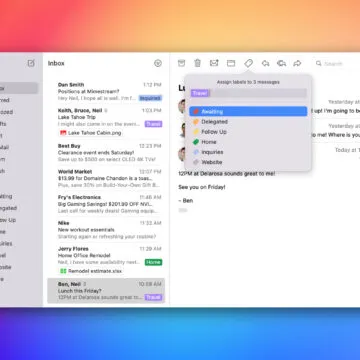Choose the Follow Up label
Viewport: 360px width, 360px height.
pyautogui.click(x=248, y=132)
